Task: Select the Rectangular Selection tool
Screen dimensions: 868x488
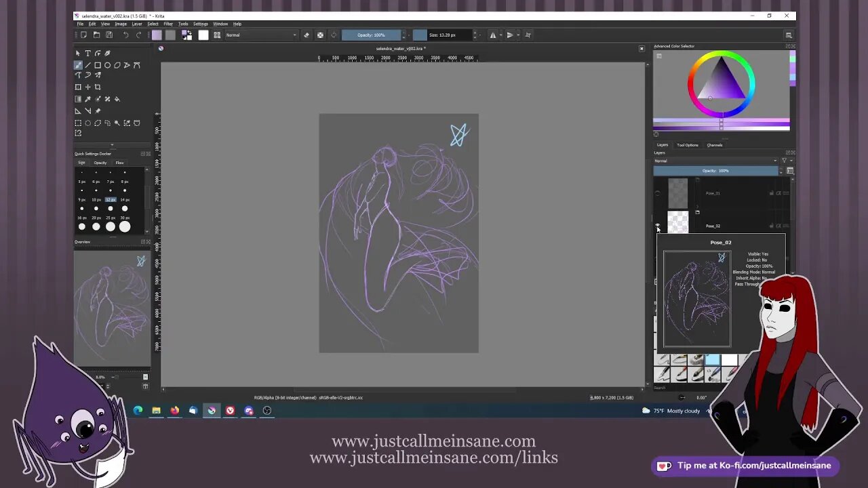Action: (x=78, y=123)
